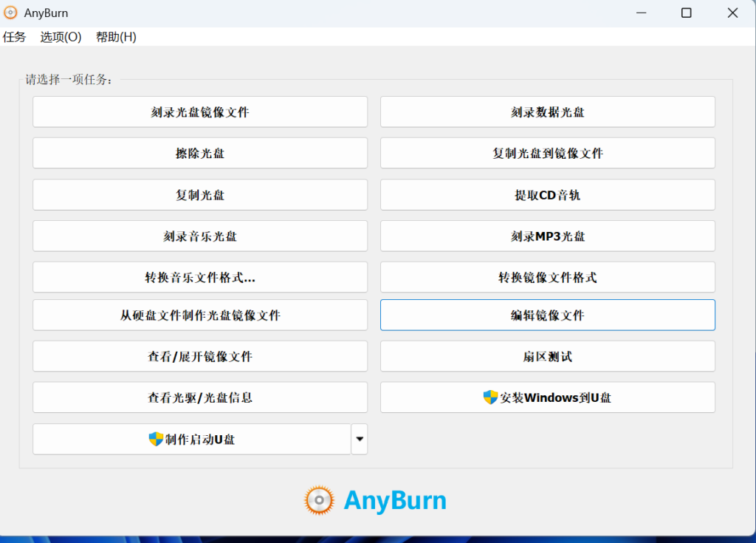Open 转换音乐文件格式... dialog
This screenshot has height=543, width=756.
[200, 278]
